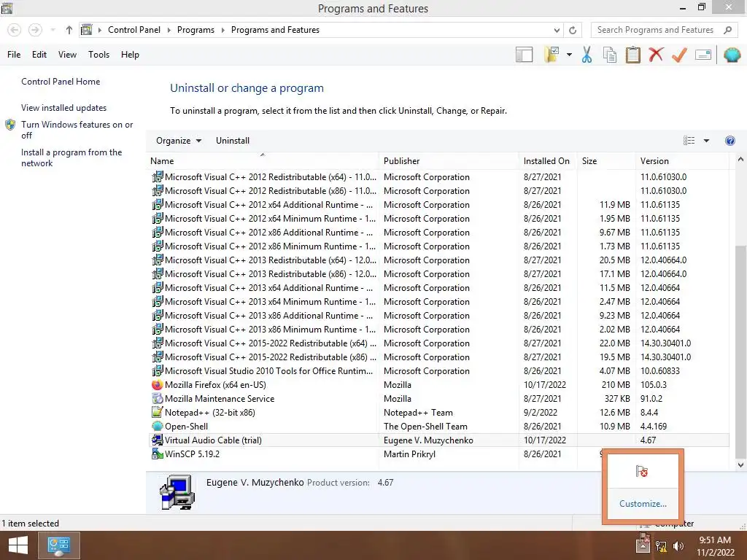
Task: Select Notepad++ (32-bit x86) in the list
Action: coord(438,413)
